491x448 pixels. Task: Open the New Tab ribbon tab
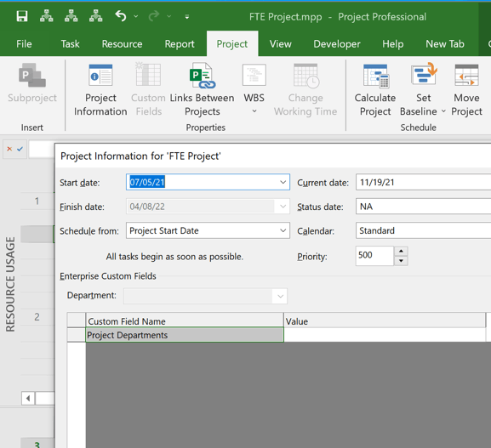point(445,44)
